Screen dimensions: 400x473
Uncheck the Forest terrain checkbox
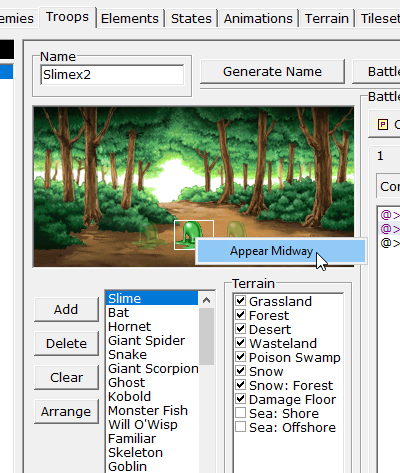(240, 314)
